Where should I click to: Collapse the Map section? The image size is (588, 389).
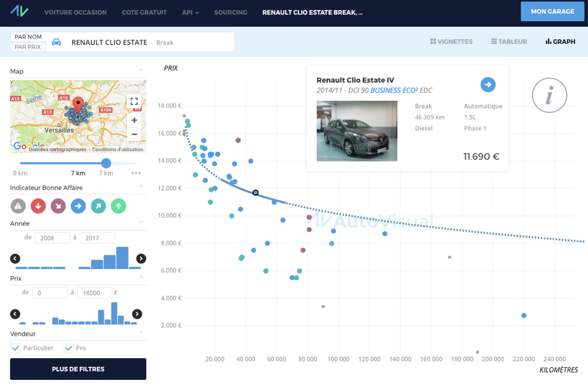(141, 70)
